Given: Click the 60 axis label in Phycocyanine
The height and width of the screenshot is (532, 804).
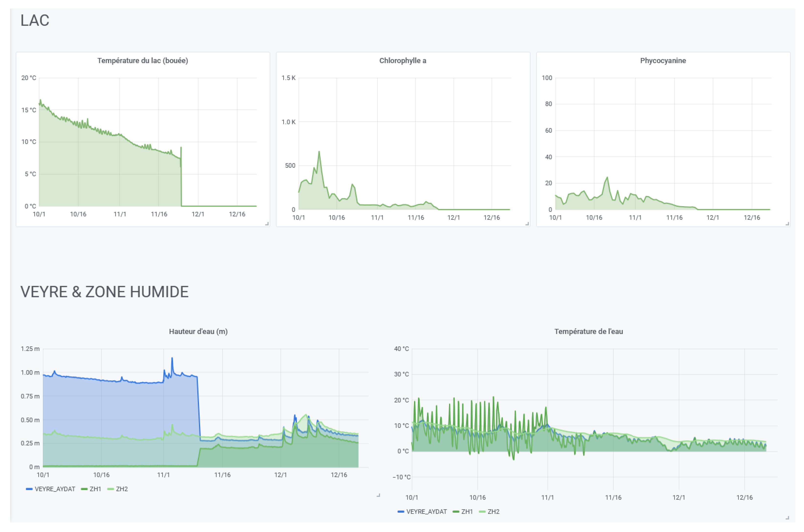Looking at the screenshot, I should click(x=549, y=131).
